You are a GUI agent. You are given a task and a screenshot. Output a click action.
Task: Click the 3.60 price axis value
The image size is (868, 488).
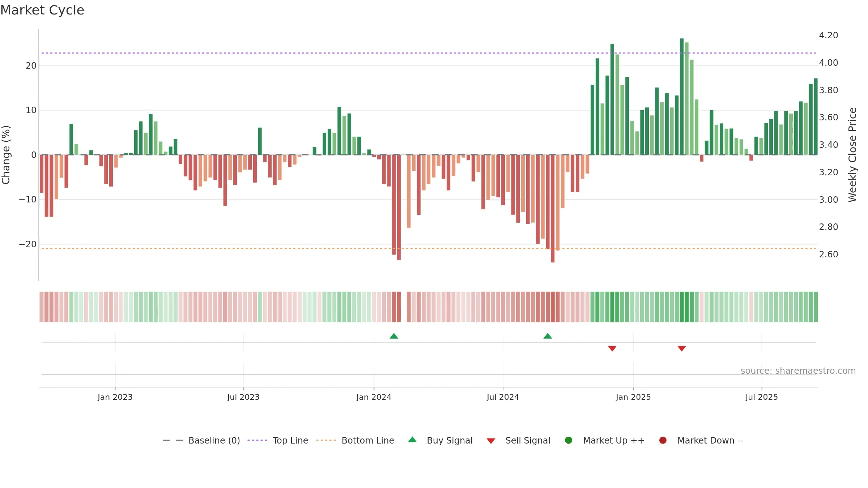[829, 117]
